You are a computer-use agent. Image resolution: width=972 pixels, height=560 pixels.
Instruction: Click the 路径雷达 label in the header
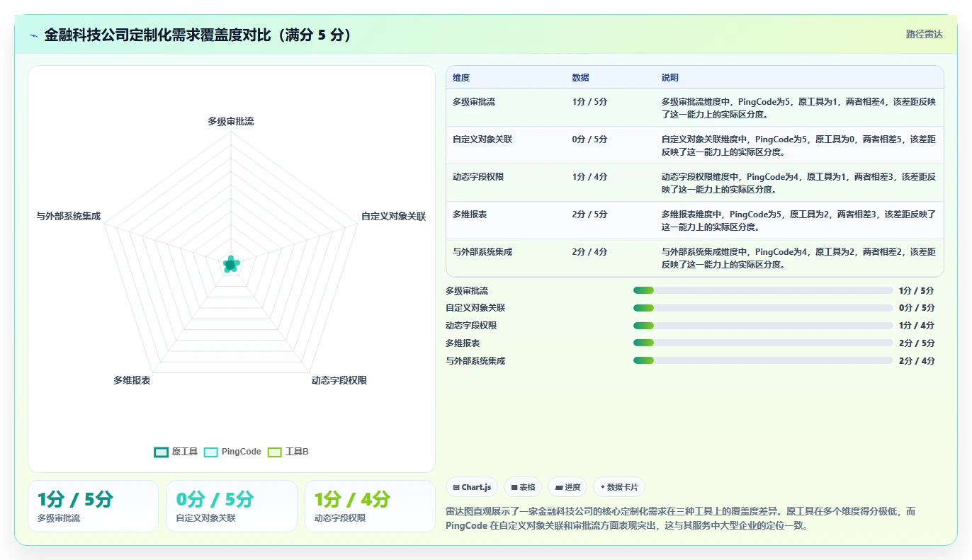pos(925,34)
